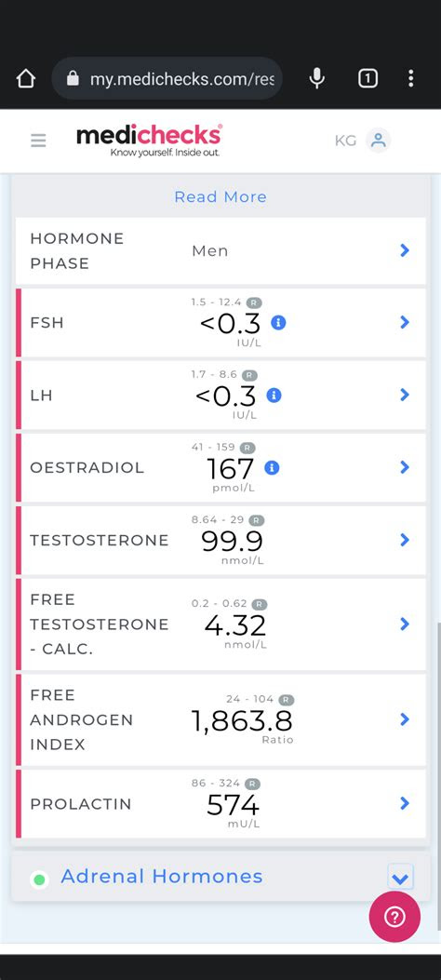Click the Read More link
Screen dimensions: 441x980
point(220,197)
